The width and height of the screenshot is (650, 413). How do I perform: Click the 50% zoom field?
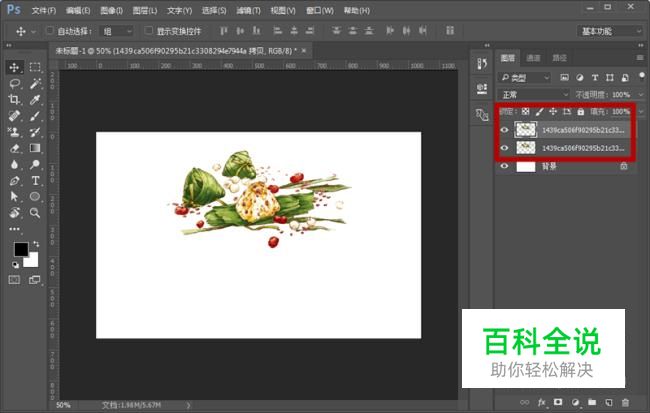point(63,405)
